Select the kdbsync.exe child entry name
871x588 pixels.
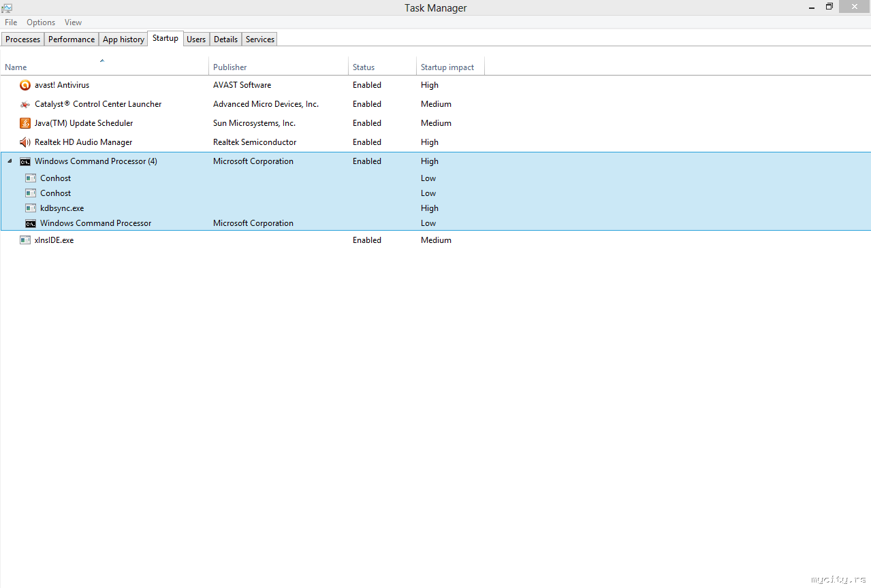pos(62,208)
